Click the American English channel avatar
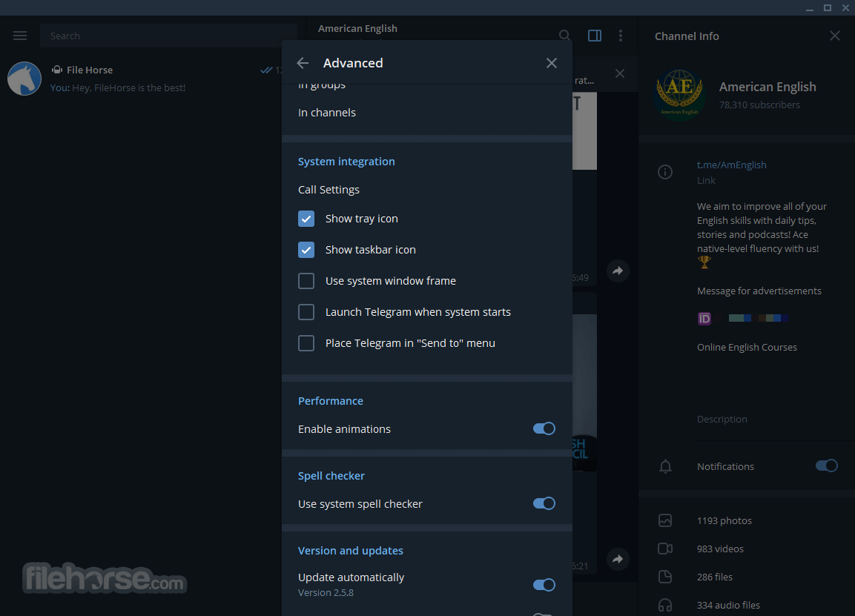This screenshot has height=616, width=855. click(x=679, y=94)
